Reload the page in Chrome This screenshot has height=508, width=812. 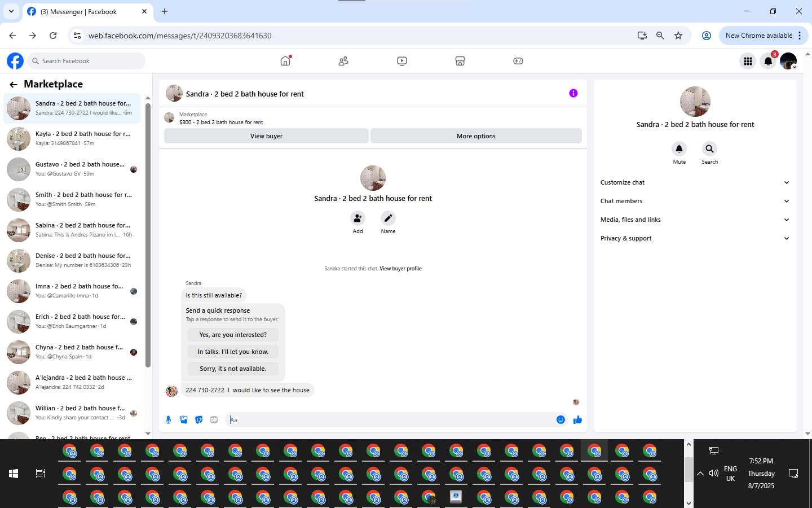[x=53, y=36]
